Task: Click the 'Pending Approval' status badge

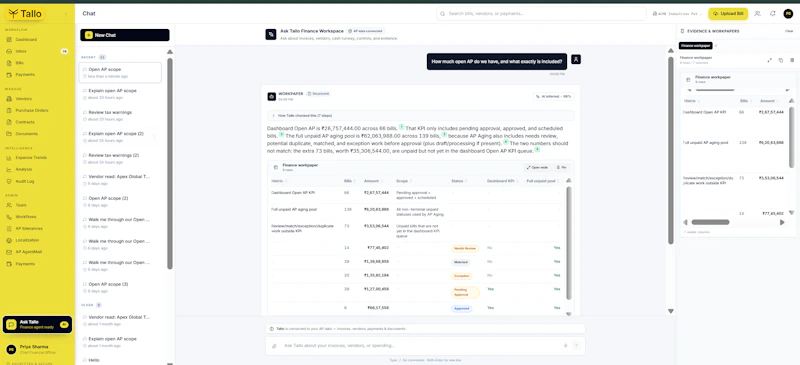Action: click(465, 292)
